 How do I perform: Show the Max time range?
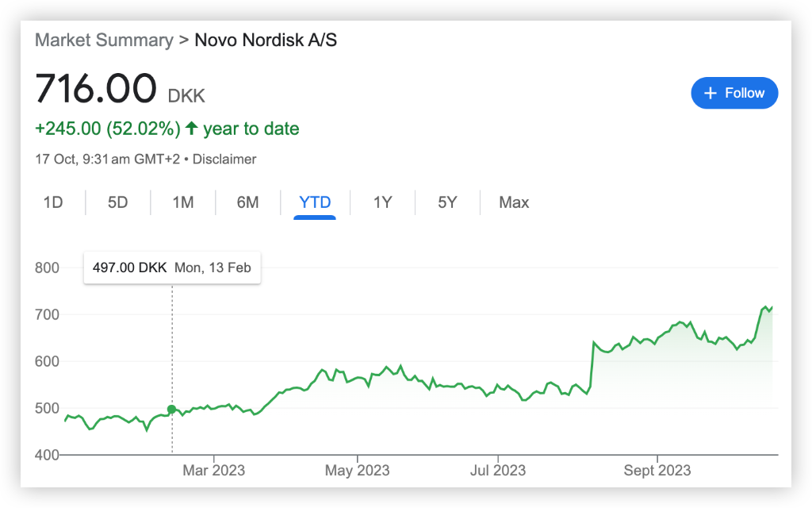pyautogui.click(x=514, y=202)
